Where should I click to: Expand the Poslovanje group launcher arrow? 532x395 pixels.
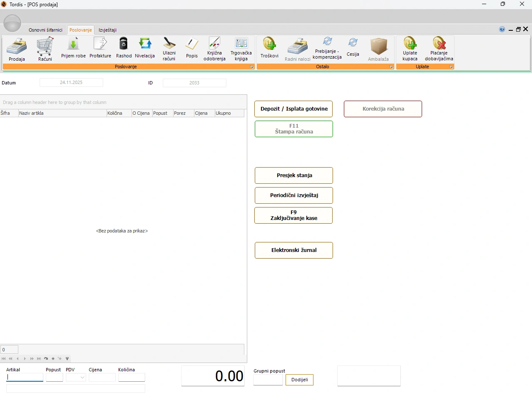tap(252, 67)
